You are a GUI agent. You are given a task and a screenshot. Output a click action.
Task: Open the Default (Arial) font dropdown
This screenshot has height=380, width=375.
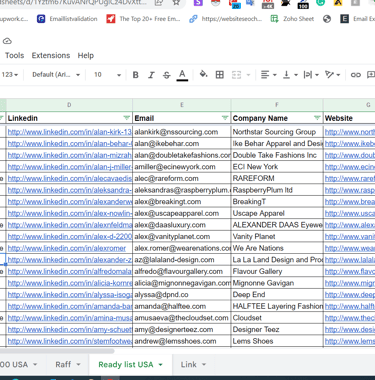coord(56,75)
